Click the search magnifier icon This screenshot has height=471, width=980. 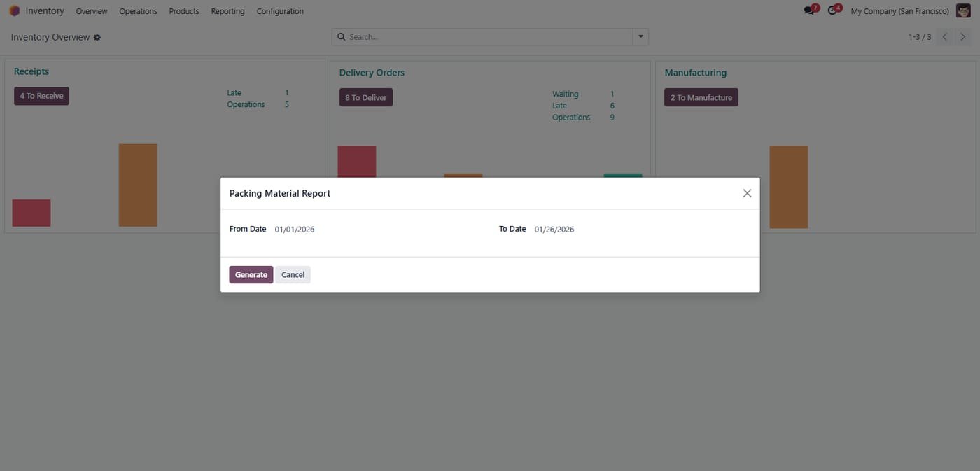[x=342, y=37]
